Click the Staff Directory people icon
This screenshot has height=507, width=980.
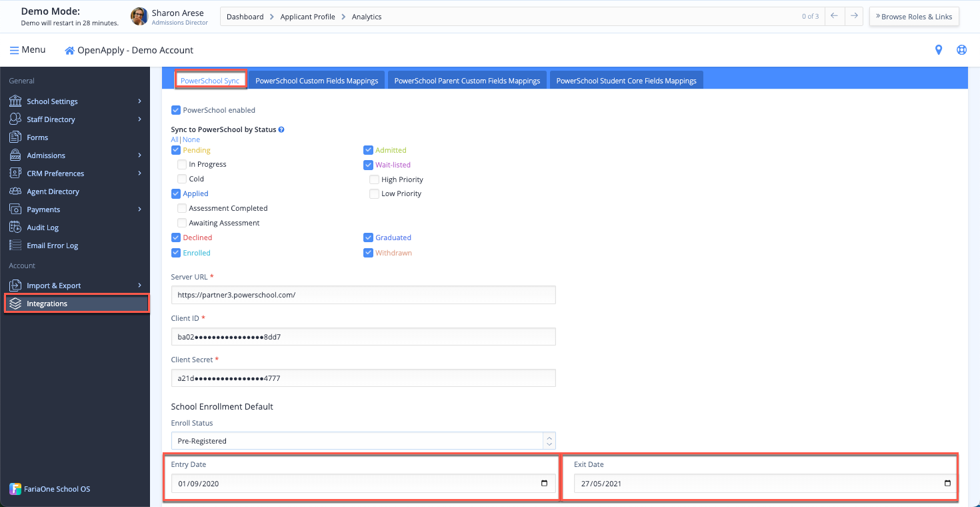click(15, 119)
